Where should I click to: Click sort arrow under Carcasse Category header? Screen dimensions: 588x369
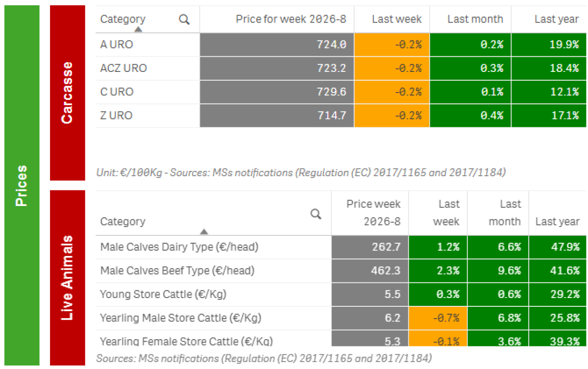(x=138, y=29)
